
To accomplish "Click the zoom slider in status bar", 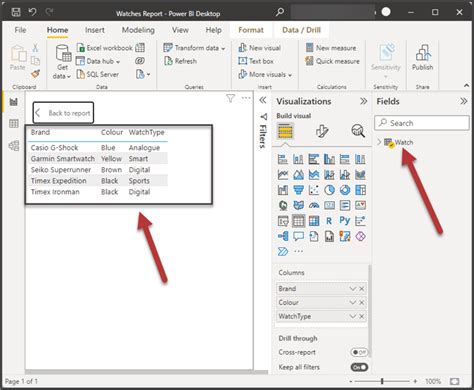I will coord(382,381).
